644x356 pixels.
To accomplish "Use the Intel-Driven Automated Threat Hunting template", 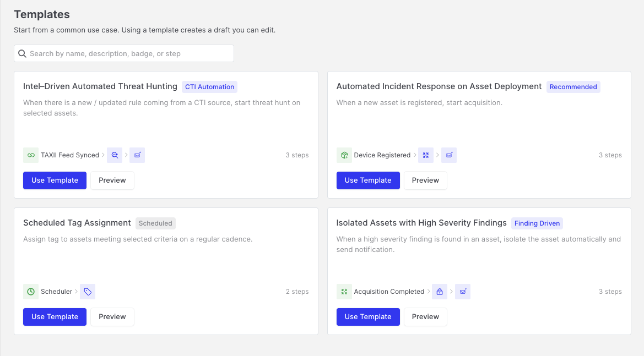I will tap(55, 180).
